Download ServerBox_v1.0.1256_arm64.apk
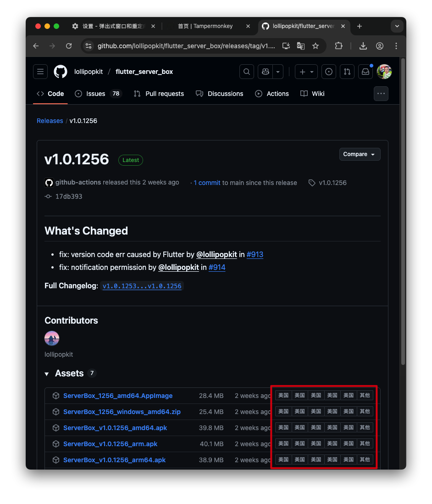The height and width of the screenshot is (504, 432). tap(114, 460)
